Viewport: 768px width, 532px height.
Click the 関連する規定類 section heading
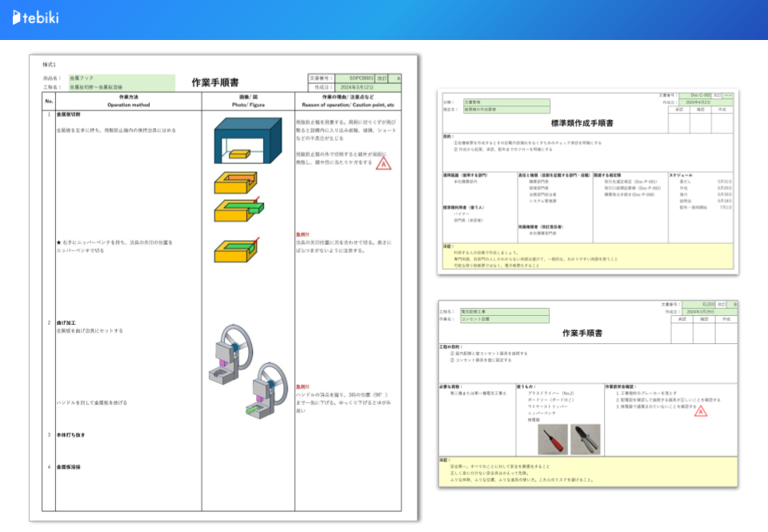[607, 175]
